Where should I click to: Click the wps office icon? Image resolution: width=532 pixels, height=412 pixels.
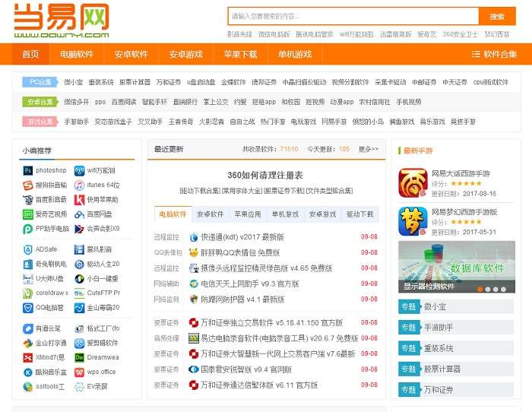[79, 372]
